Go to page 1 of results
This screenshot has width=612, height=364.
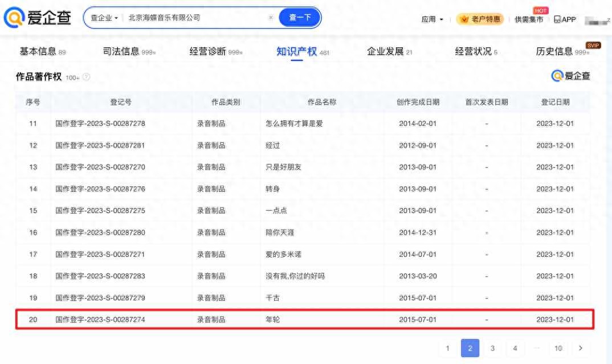pyautogui.click(x=448, y=348)
